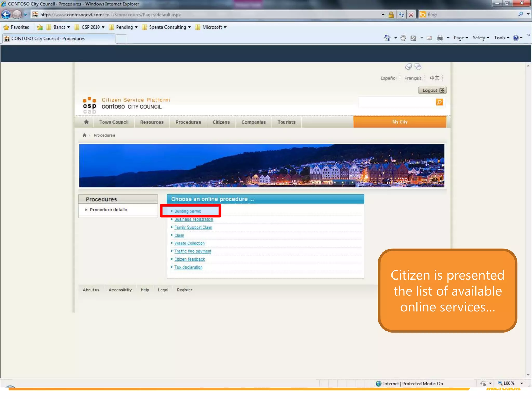
Task: Click the Refresh icon in address bar
Action: pyautogui.click(x=401, y=15)
